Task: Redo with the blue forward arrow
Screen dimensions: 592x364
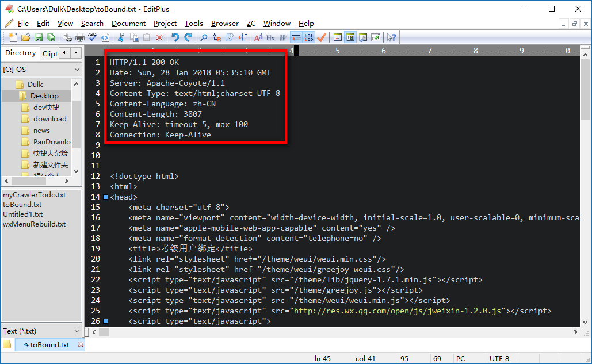Action: tap(188, 37)
